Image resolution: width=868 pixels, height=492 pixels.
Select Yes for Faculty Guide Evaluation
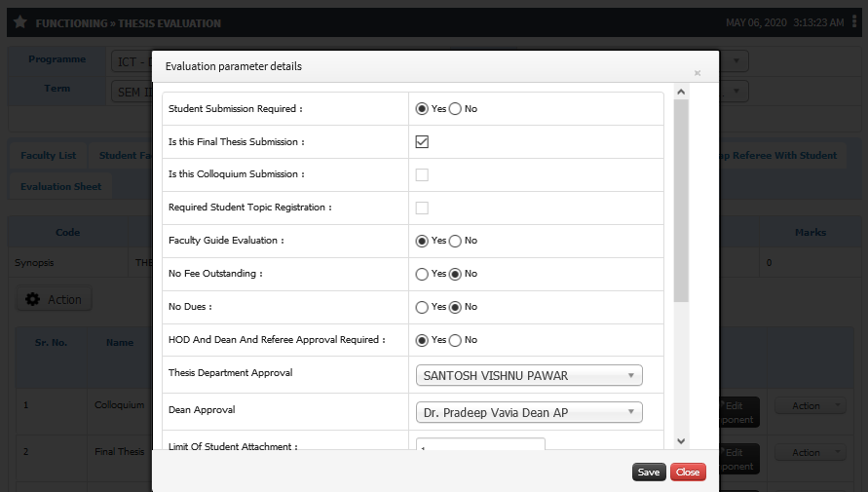tap(422, 241)
